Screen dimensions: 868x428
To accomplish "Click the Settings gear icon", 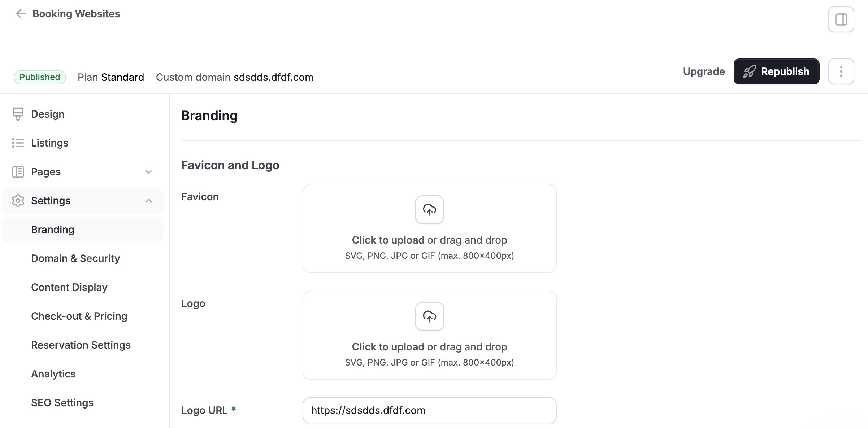I will tap(18, 201).
